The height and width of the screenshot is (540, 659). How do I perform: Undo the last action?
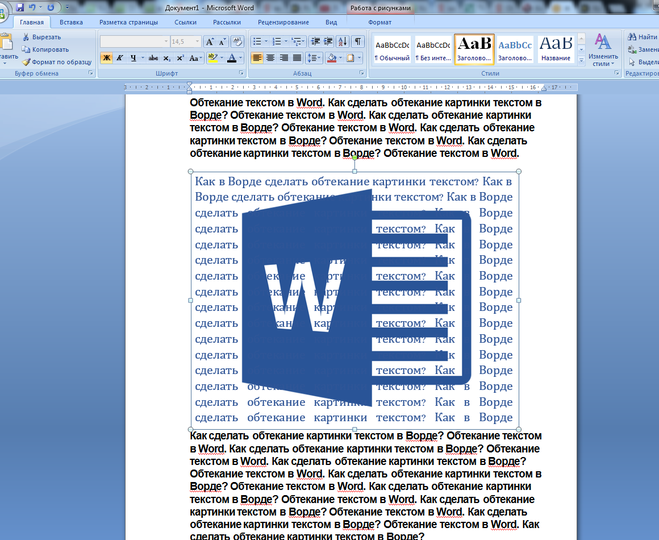(32, 8)
